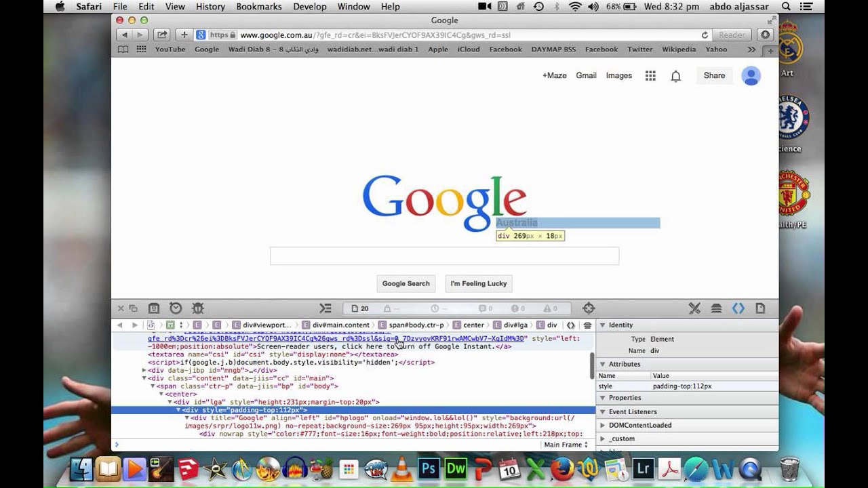
Task: Launch Dreamweaver from the Dock
Action: tap(456, 468)
